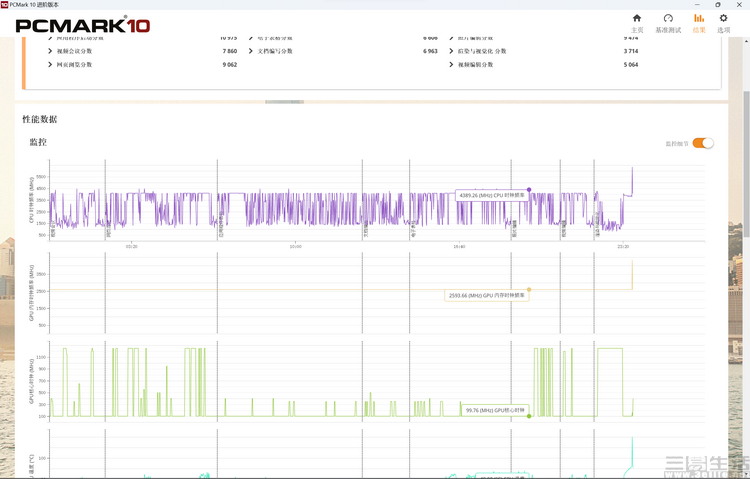750x479 pixels.
Task: Select the 结果 results bar-chart icon
Action: 699,18
